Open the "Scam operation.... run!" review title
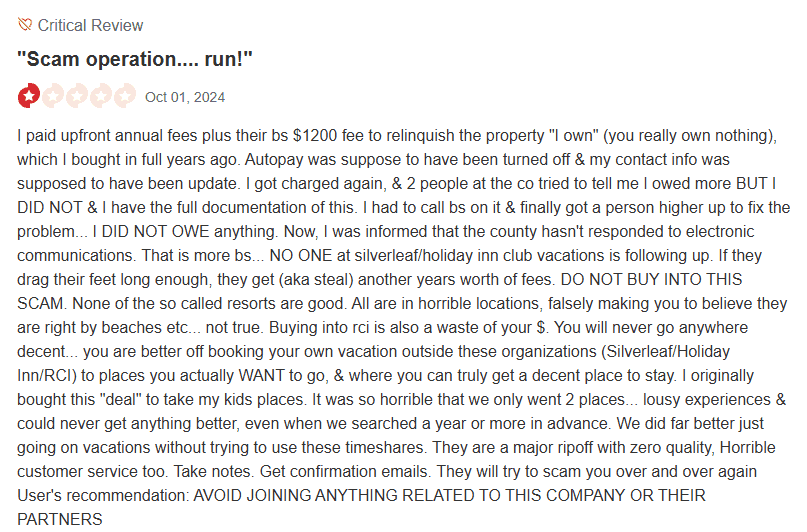Viewport: 807px width, 532px height. [135, 60]
